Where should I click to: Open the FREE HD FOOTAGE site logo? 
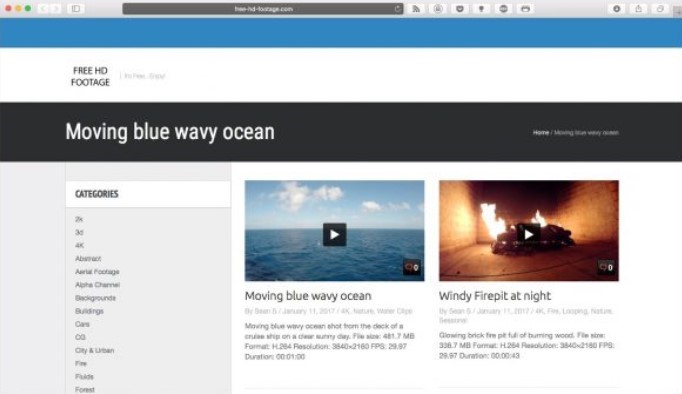tap(90, 76)
